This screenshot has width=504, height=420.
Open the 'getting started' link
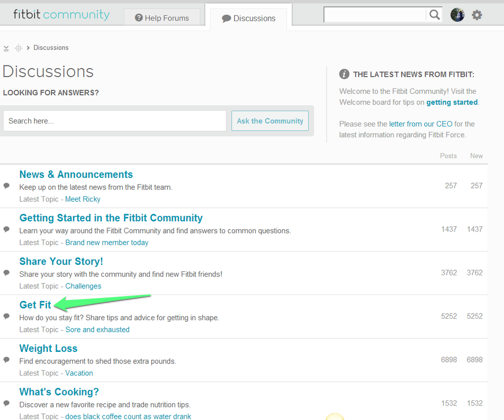pos(452,102)
